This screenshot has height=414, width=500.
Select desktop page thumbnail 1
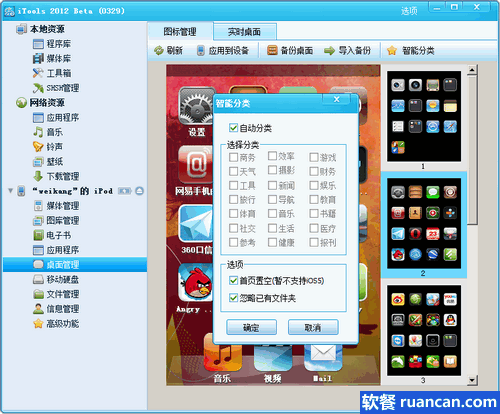424,116
